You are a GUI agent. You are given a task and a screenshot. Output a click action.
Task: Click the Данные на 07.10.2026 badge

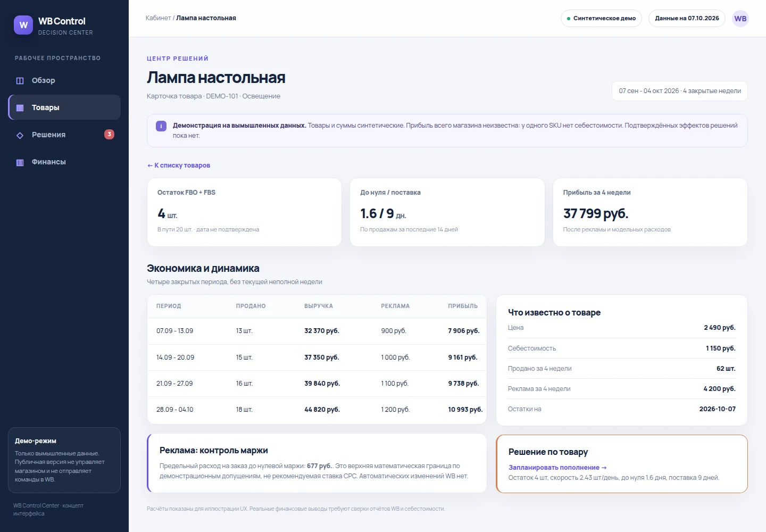tap(687, 19)
